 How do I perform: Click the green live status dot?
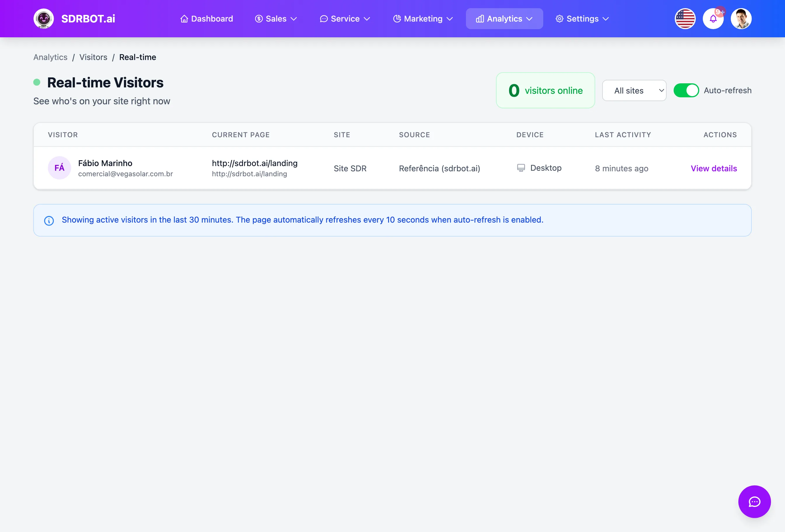37,82
